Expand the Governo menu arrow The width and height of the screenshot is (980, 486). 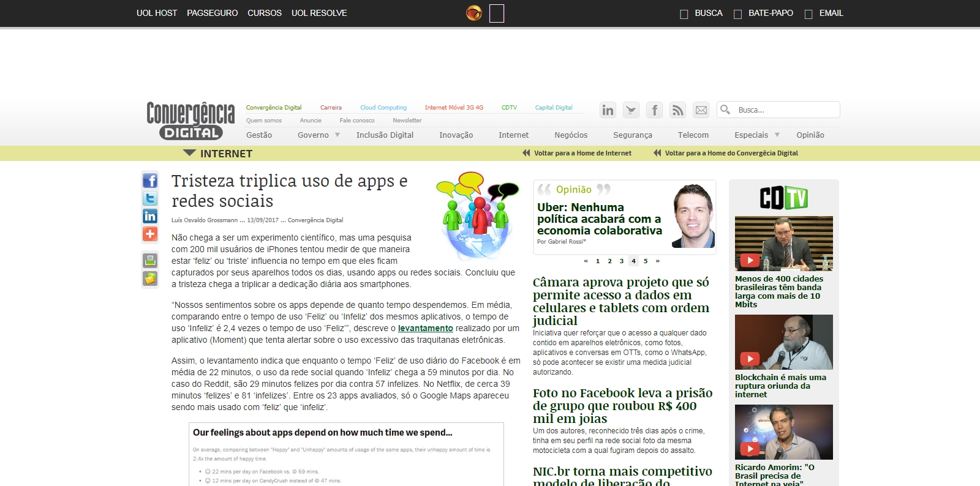pyautogui.click(x=337, y=135)
